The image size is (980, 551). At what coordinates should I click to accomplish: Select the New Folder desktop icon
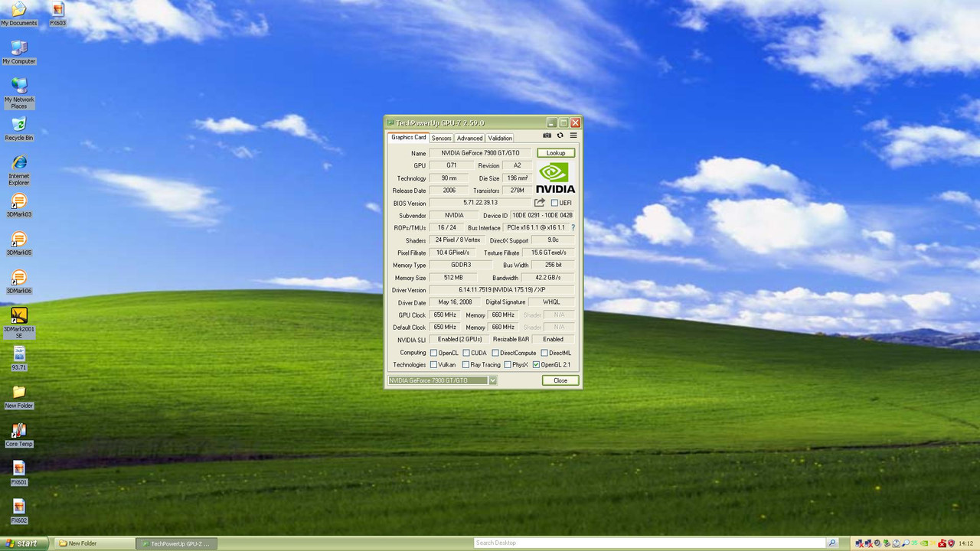[19, 397]
